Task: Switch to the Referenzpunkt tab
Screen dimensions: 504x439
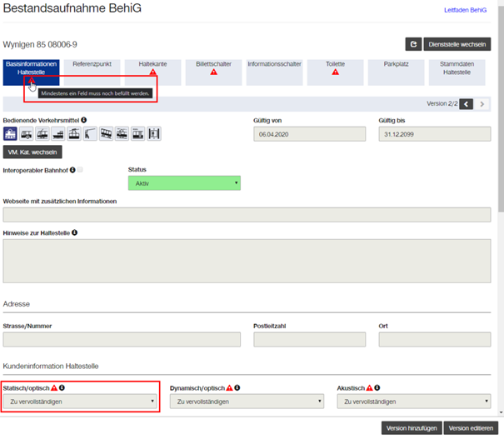Action: 92,72
